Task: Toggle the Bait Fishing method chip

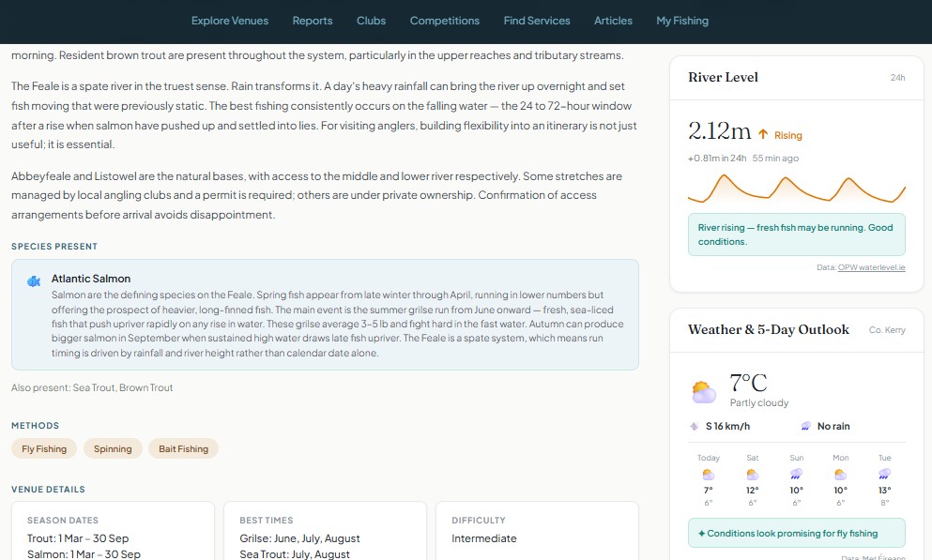Action: (183, 448)
